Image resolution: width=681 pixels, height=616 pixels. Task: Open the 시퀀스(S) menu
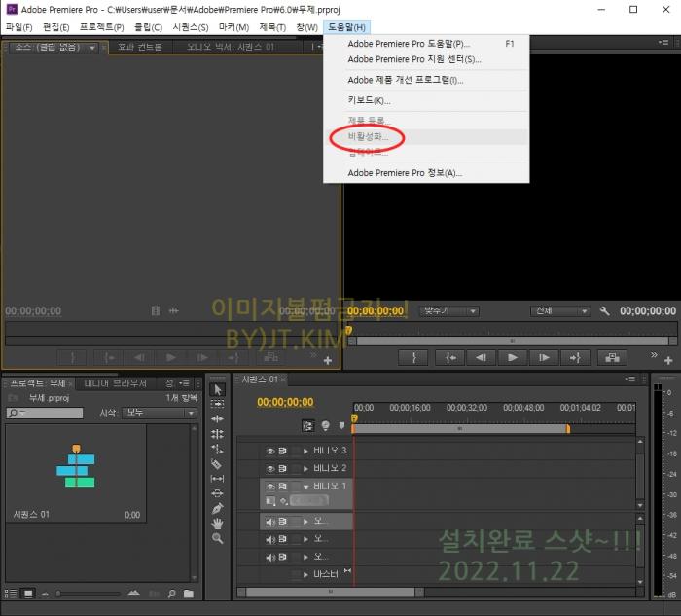coord(190,27)
